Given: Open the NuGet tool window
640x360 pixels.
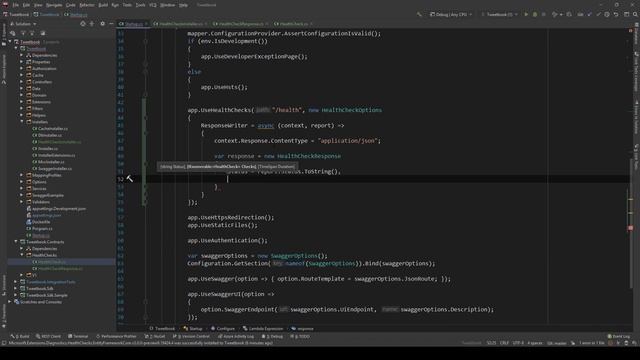Looking at the screenshot, I should click(155, 336).
